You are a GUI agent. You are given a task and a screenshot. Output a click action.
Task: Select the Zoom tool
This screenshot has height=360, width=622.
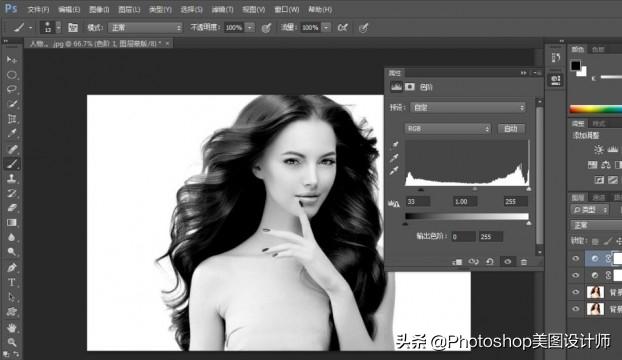[x=11, y=342]
